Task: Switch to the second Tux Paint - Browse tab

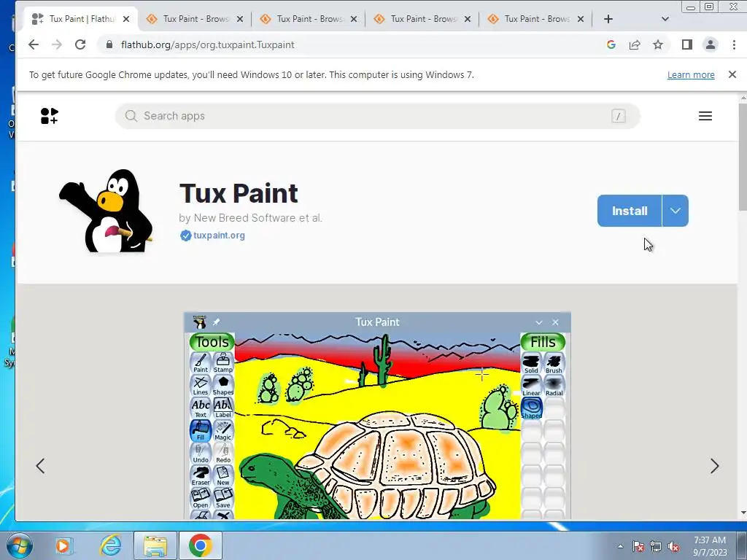Action: [x=196, y=19]
